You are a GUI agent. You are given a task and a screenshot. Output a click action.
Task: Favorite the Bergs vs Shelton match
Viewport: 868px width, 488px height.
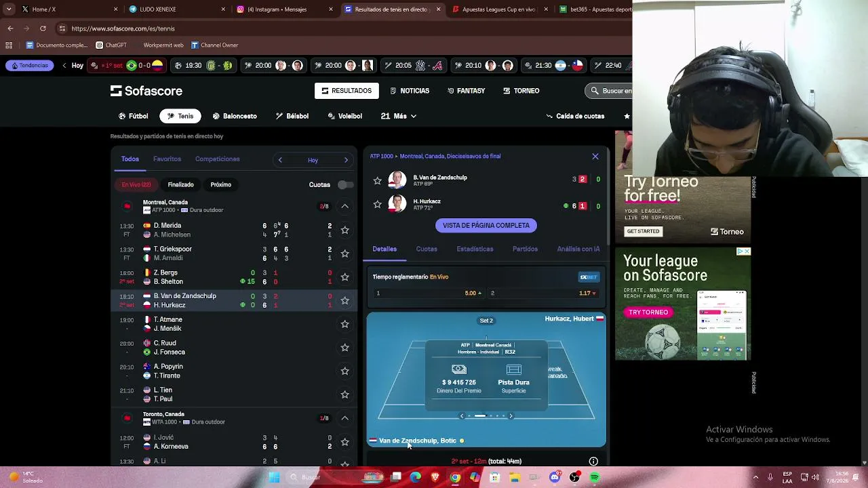click(344, 277)
